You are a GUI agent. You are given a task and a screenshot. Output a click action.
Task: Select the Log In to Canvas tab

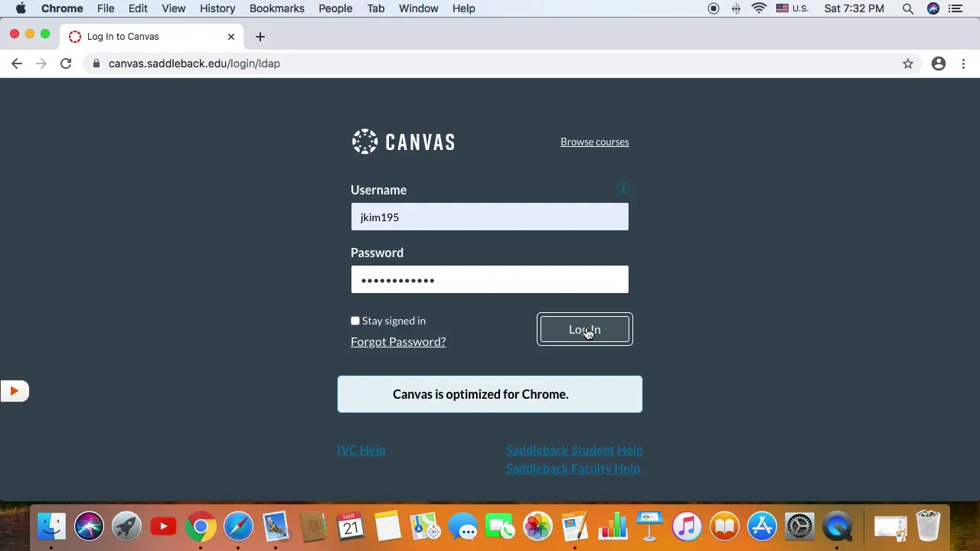tap(152, 37)
